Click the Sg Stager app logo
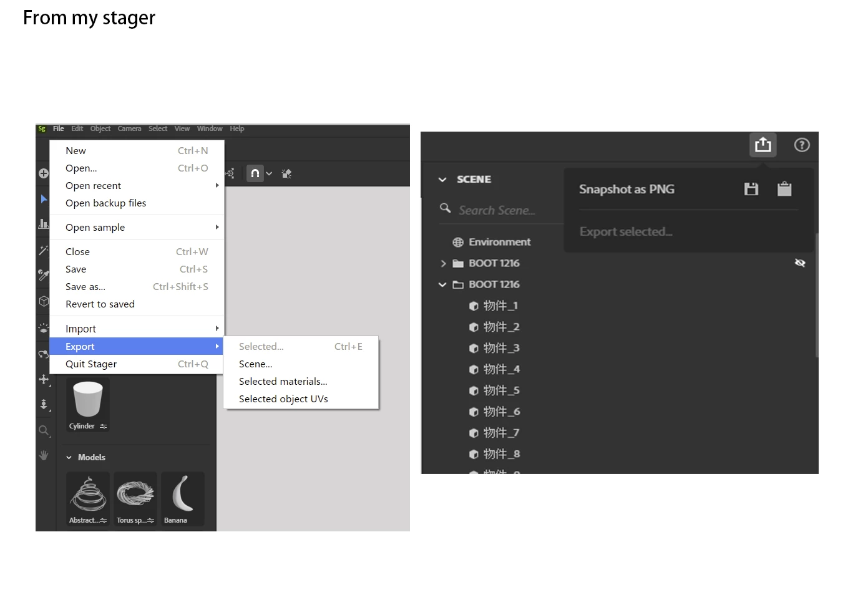The width and height of the screenshot is (868, 590). (42, 129)
